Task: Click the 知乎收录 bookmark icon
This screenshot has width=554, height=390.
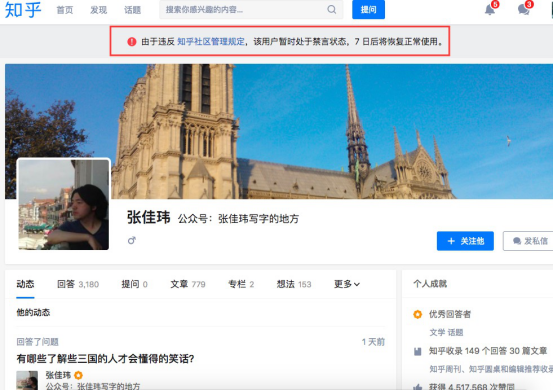Action: [418, 351]
